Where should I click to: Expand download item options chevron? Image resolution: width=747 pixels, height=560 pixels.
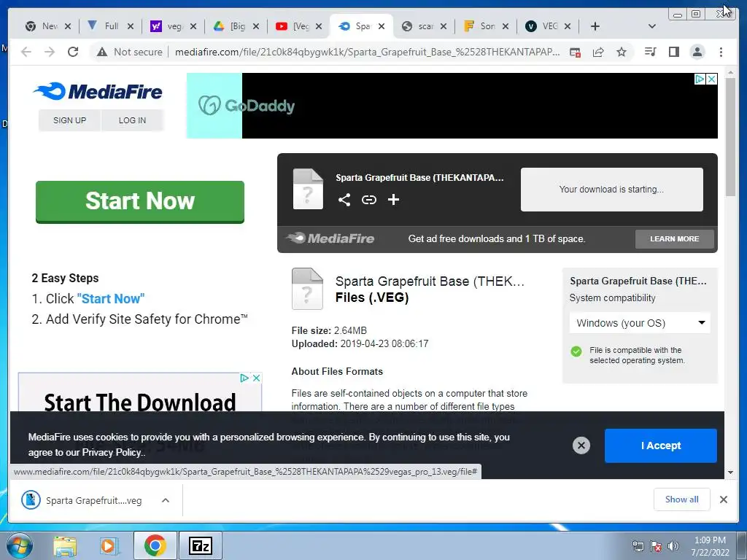pyautogui.click(x=166, y=500)
